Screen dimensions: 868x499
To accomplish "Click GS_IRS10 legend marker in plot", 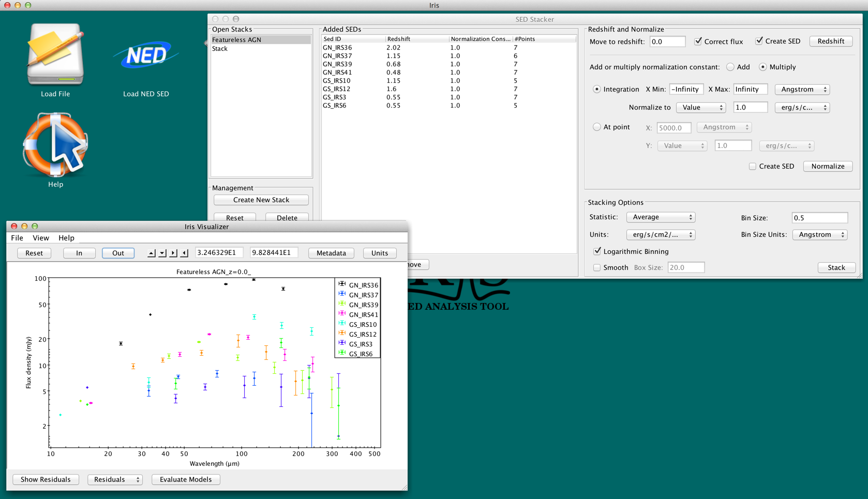I will pyautogui.click(x=342, y=323).
